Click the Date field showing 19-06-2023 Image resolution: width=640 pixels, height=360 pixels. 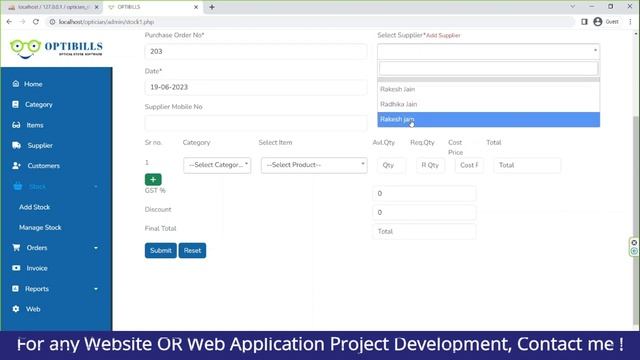[x=256, y=87]
